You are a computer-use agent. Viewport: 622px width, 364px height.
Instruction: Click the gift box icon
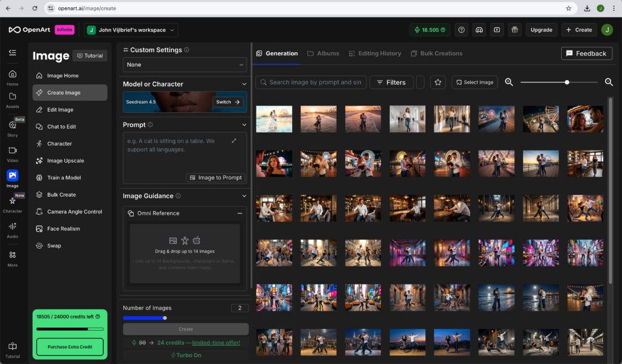514,30
